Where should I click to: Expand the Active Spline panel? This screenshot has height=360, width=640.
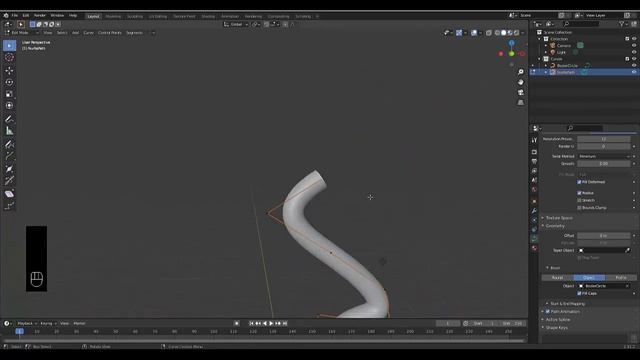tap(558, 320)
